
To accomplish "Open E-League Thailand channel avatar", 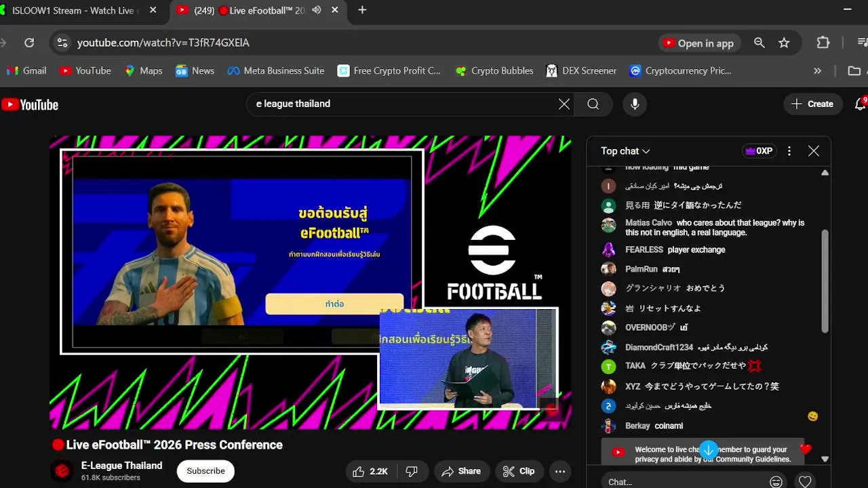I will [62, 471].
